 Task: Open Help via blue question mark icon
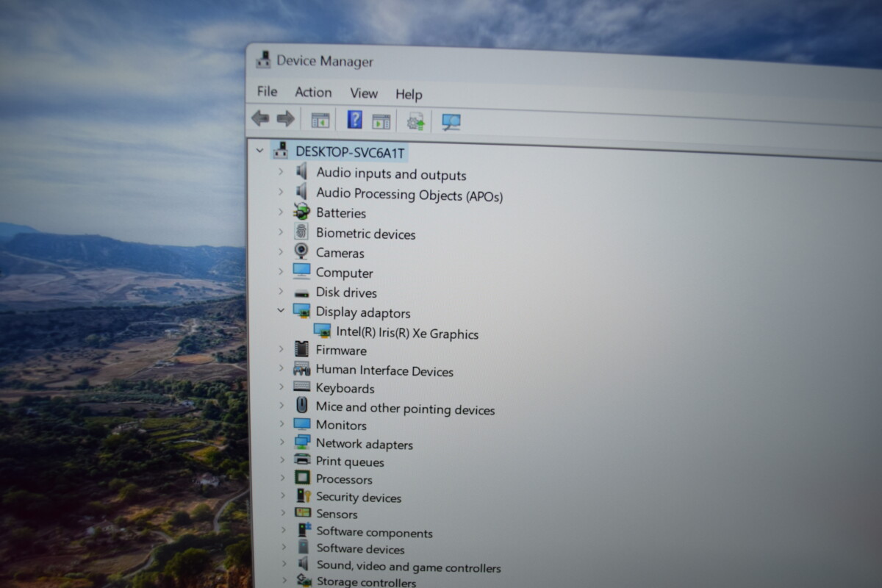(354, 120)
